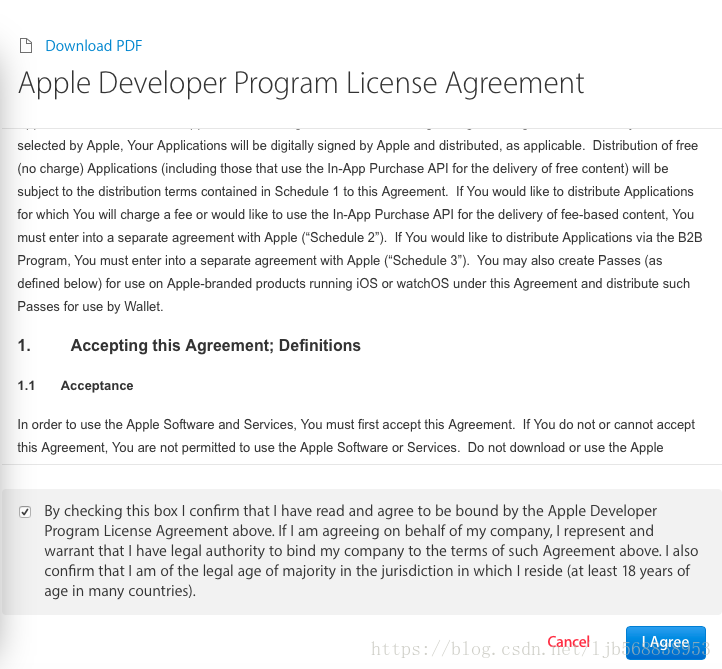This screenshot has height=669, width=722.
Task: Click the text 'Passes for use by Wallet.'
Action: [90, 306]
